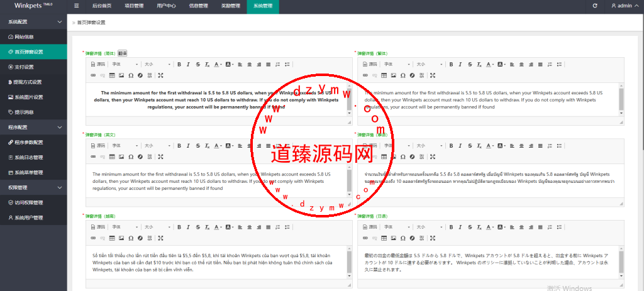The height and width of the screenshot is (291, 644).
Task: Select 首页弹窗设置 in the sidebar
Action: pyautogui.click(x=33, y=52)
